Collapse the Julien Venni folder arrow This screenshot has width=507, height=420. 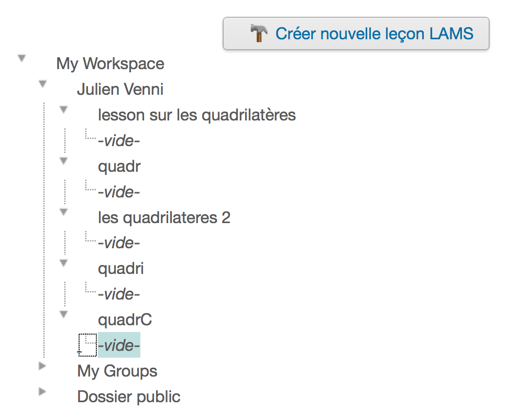pos(42,84)
